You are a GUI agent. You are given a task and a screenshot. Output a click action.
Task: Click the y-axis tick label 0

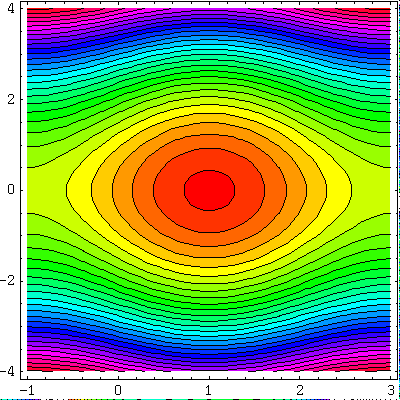click(x=11, y=190)
